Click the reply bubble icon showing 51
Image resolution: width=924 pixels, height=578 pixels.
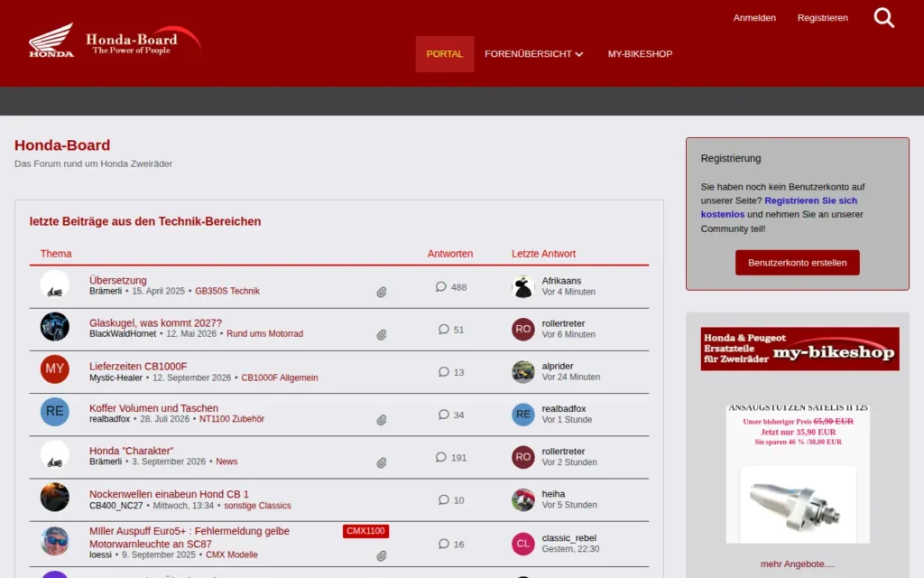tap(444, 329)
